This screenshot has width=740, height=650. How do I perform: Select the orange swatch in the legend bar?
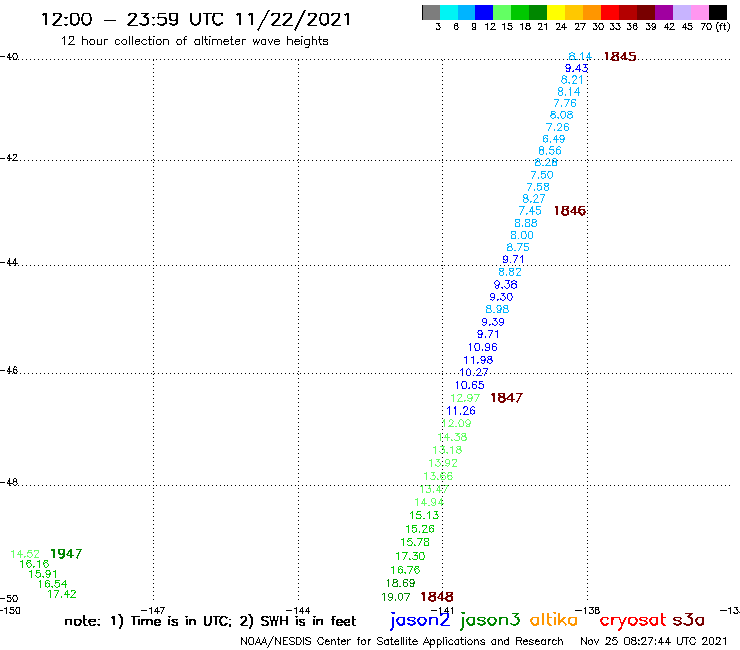(x=592, y=12)
